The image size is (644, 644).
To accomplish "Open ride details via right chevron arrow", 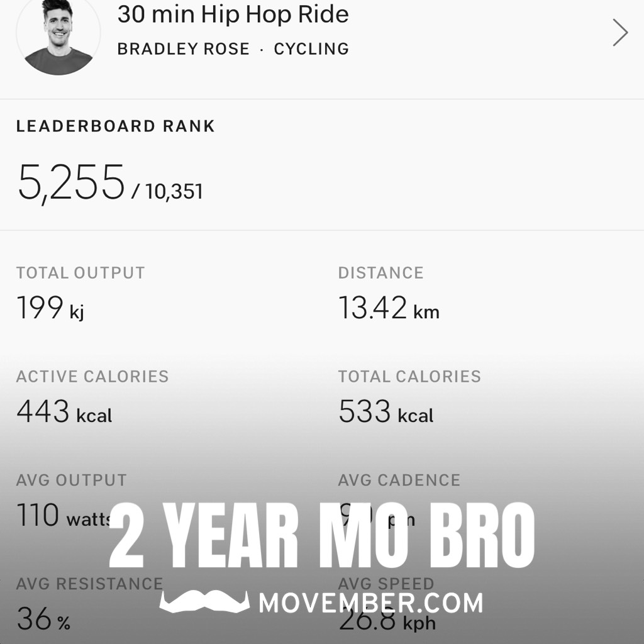I will 620,33.
